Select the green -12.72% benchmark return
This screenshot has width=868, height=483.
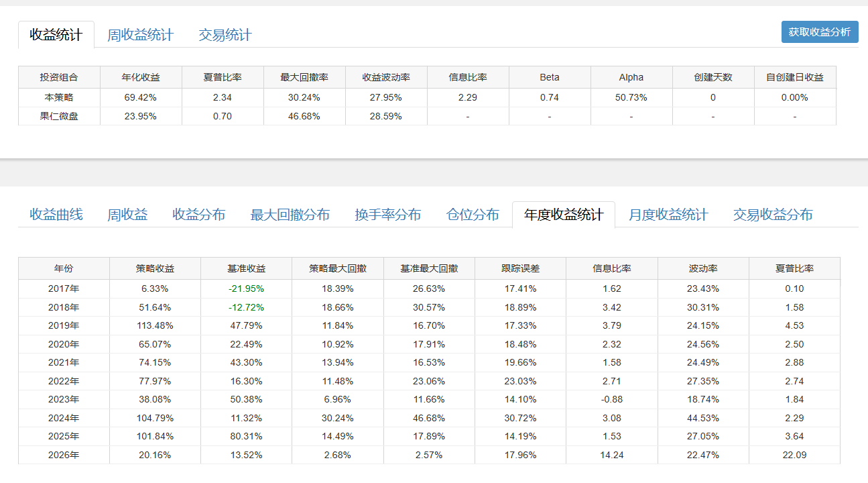tap(246, 307)
